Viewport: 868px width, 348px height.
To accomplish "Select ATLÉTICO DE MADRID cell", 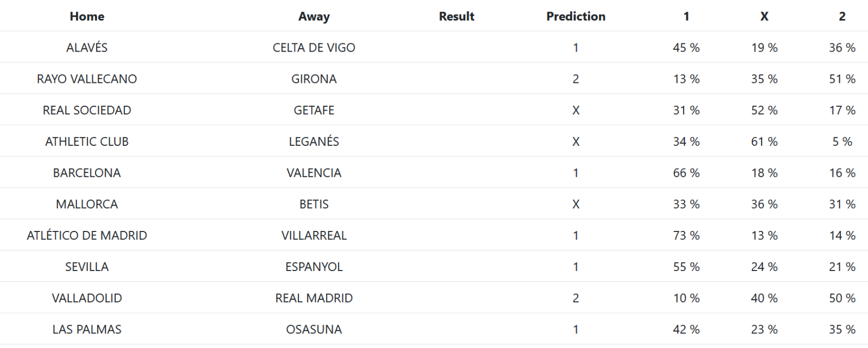I will [x=87, y=236].
